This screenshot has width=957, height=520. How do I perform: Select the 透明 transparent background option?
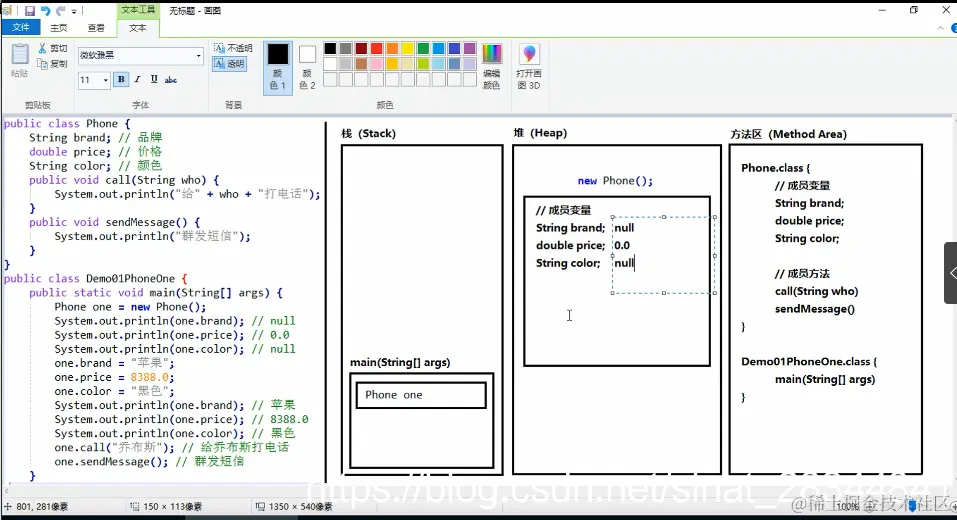coord(229,63)
